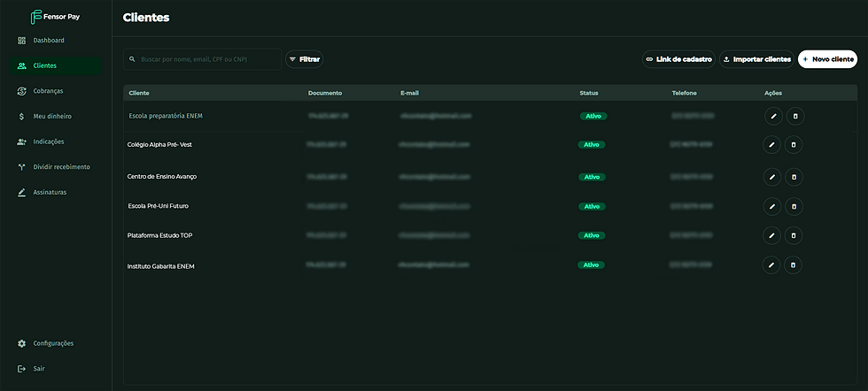Click the Cobranças cycle icon
Screen dimensions: 868x391
point(21,91)
